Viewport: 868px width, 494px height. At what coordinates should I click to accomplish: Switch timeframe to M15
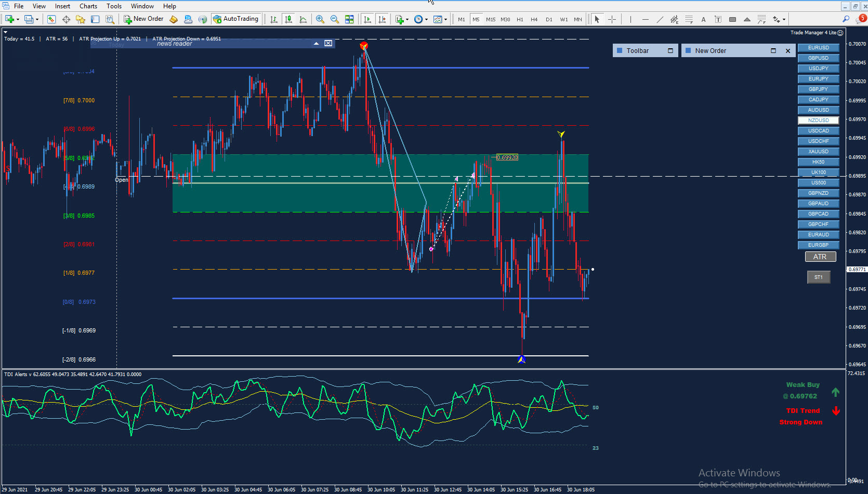click(x=491, y=19)
